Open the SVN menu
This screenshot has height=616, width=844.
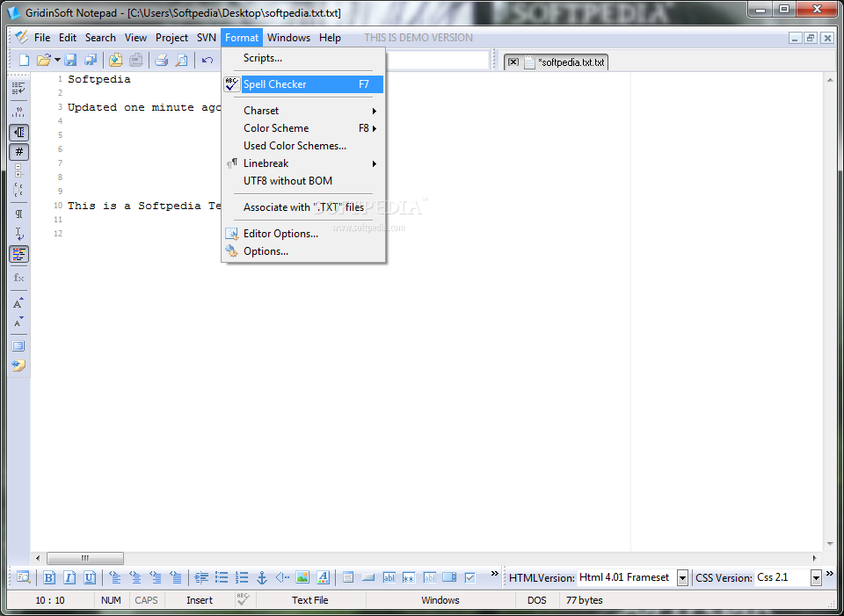click(x=206, y=38)
